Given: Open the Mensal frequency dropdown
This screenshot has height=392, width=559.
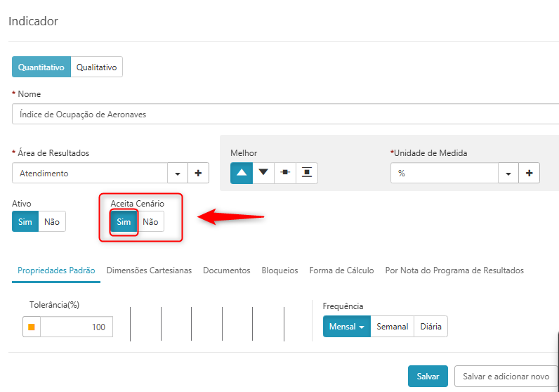Looking at the screenshot, I should 347,327.
